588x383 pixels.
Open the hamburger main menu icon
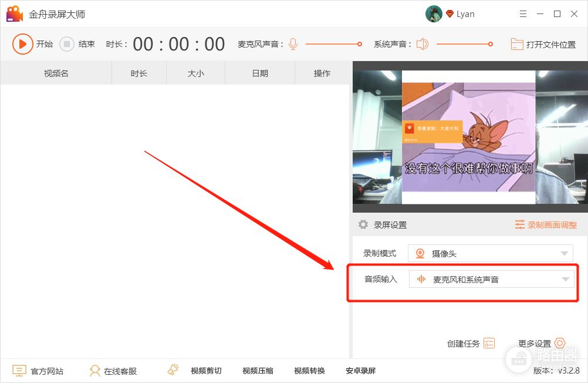coord(523,14)
